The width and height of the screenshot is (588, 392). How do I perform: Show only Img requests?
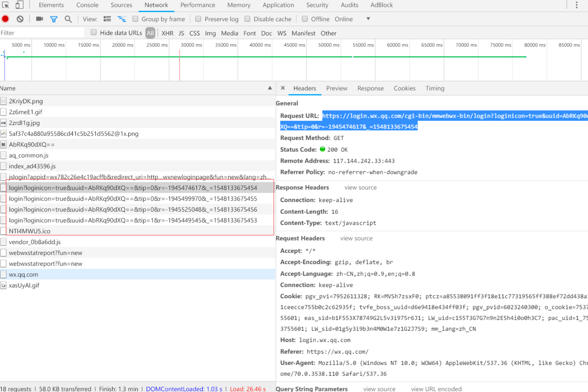coord(210,33)
